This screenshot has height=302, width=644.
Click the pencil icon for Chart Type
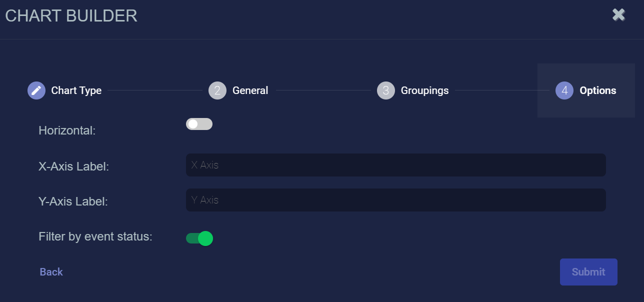point(36,90)
